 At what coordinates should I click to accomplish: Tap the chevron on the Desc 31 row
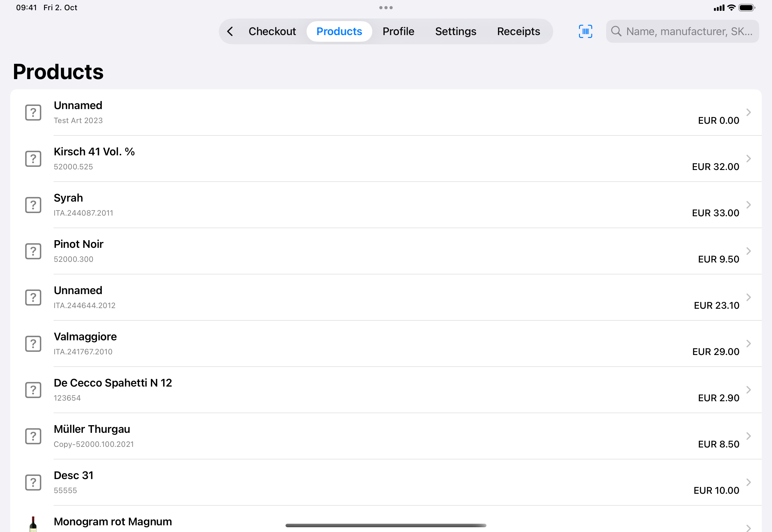click(x=749, y=483)
